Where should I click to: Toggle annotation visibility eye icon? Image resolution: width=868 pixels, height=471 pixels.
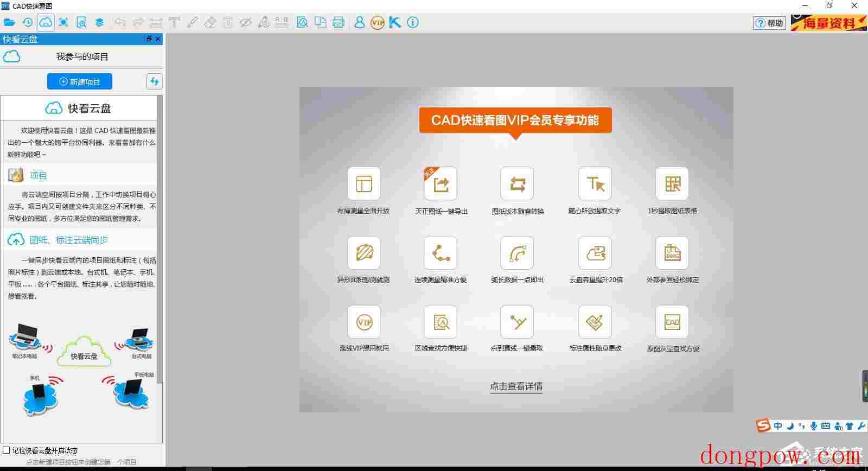coord(246,22)
